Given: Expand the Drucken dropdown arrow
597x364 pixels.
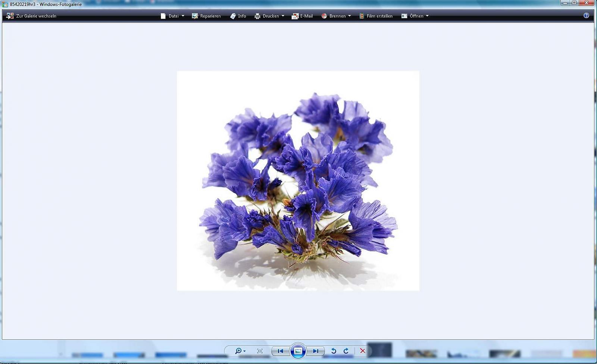Looking at the screenshot, I should 283,16.
